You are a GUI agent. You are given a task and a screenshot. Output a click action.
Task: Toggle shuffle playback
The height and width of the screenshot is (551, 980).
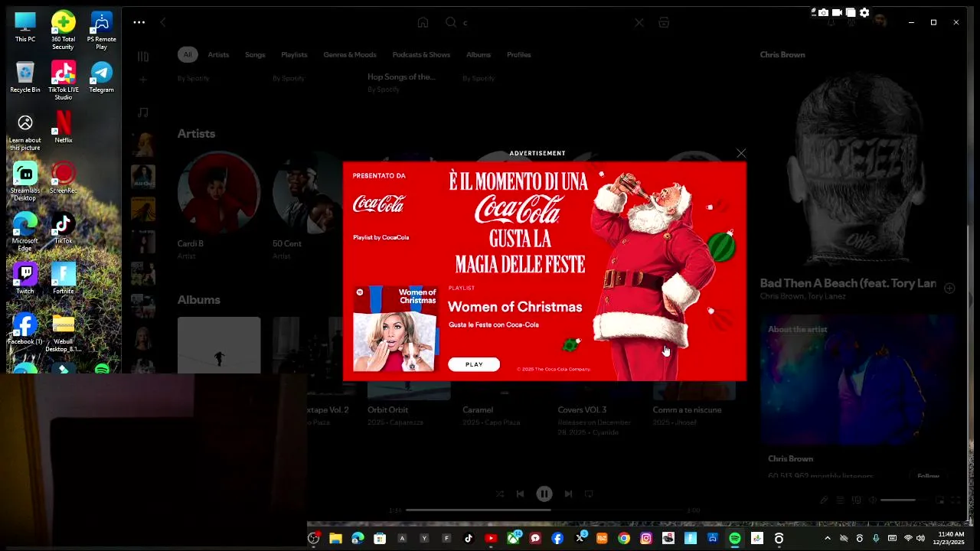click(x=499, y=494)
